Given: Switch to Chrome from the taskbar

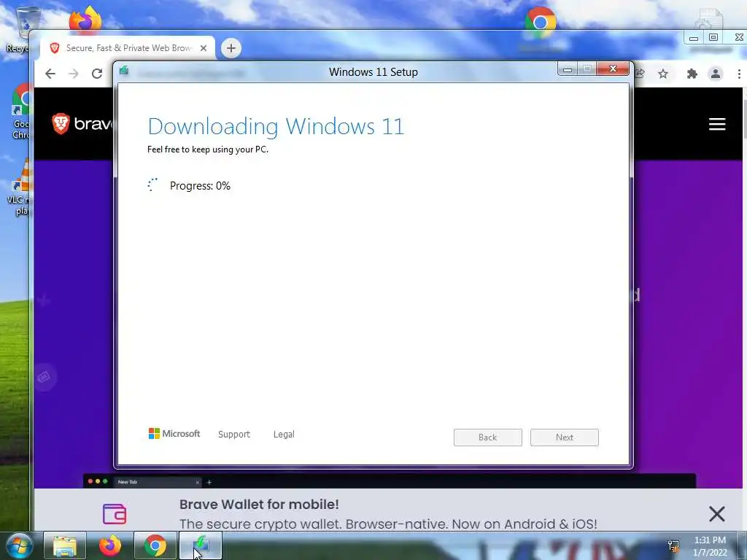Looking at the screenshot, I should 155,546.
